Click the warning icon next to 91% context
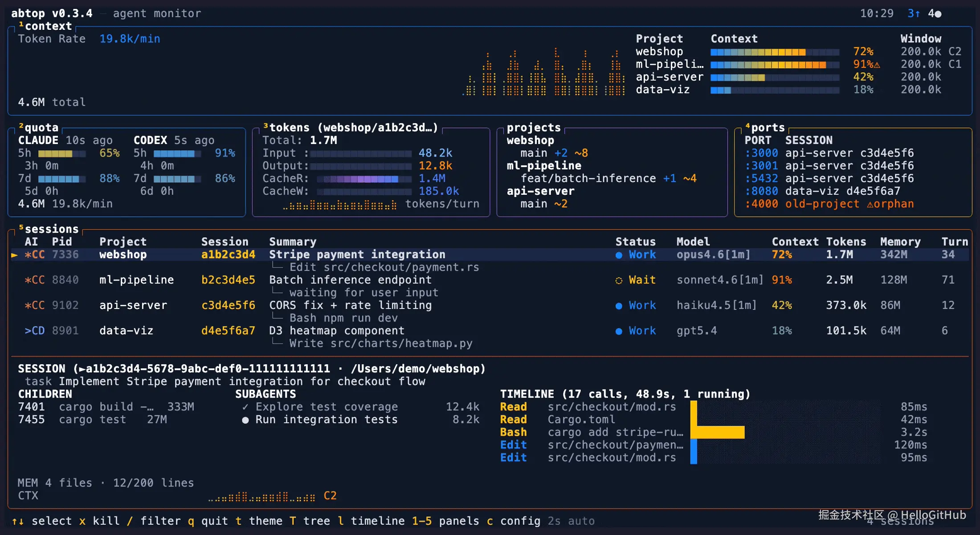Viewport: 980px width, 535px height. (x=877, y=65)
